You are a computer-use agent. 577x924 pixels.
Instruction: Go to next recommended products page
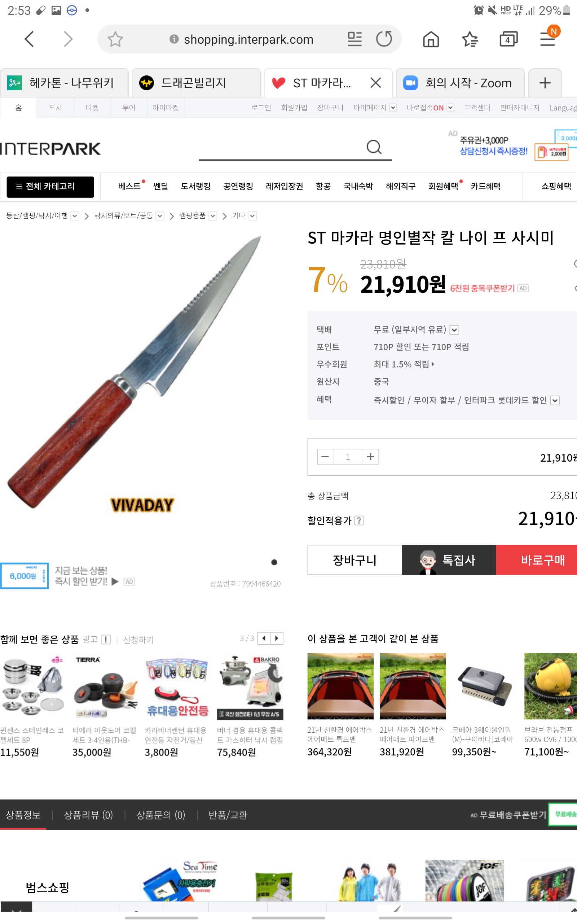point(277,638)
